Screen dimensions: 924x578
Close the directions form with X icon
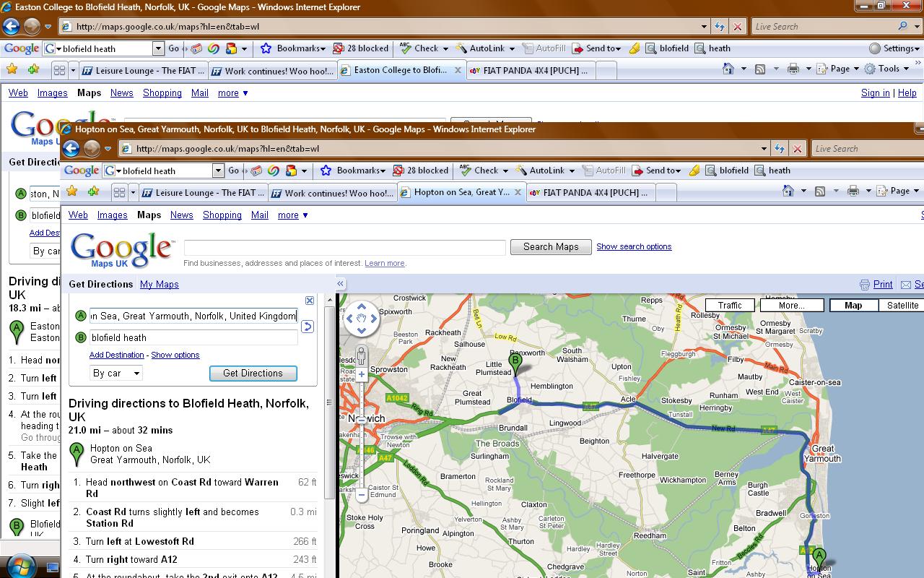(310, 301)
